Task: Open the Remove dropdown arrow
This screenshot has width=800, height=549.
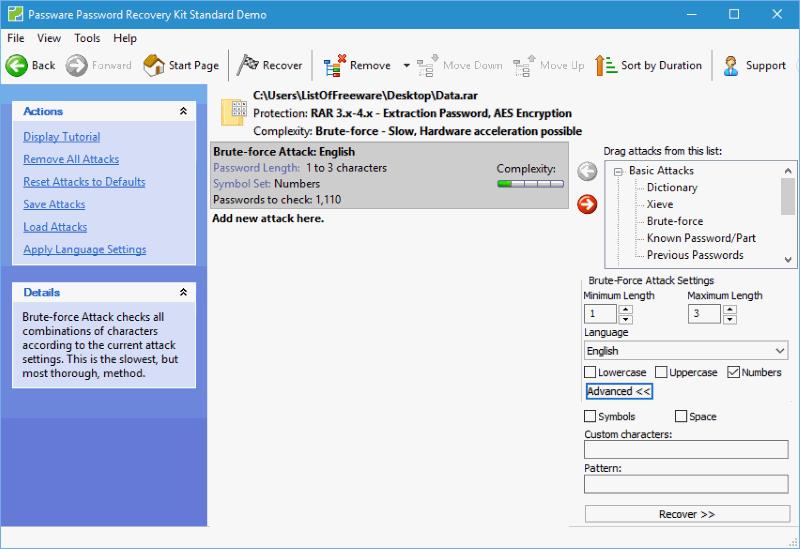Action: pyautogui.click(x=407, y=66)
